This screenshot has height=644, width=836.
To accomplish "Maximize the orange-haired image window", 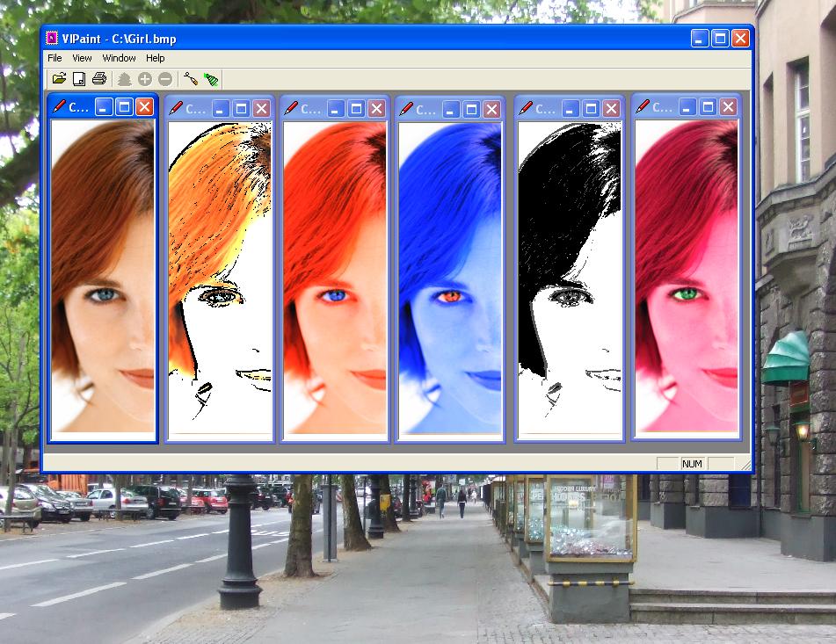I will pos(240,108).
